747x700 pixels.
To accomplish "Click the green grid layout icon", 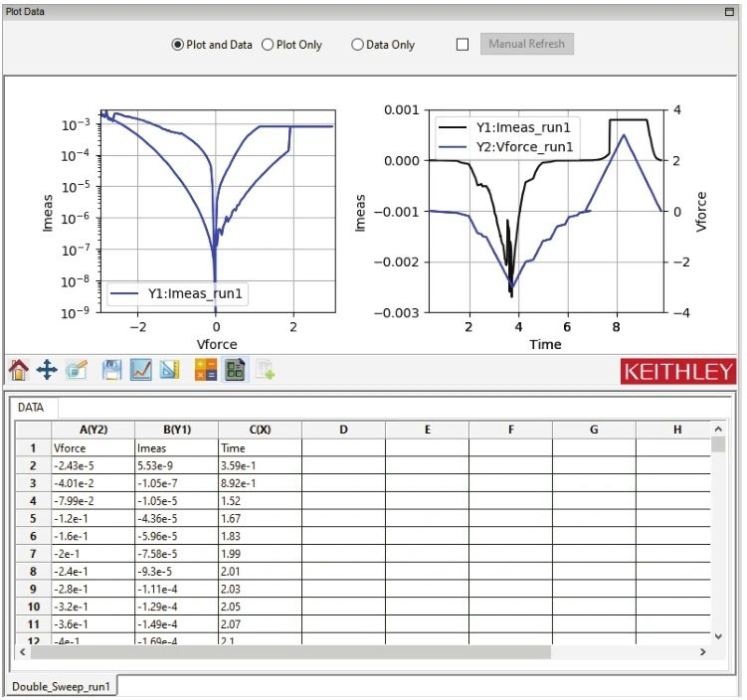I will tap(235, 371).
